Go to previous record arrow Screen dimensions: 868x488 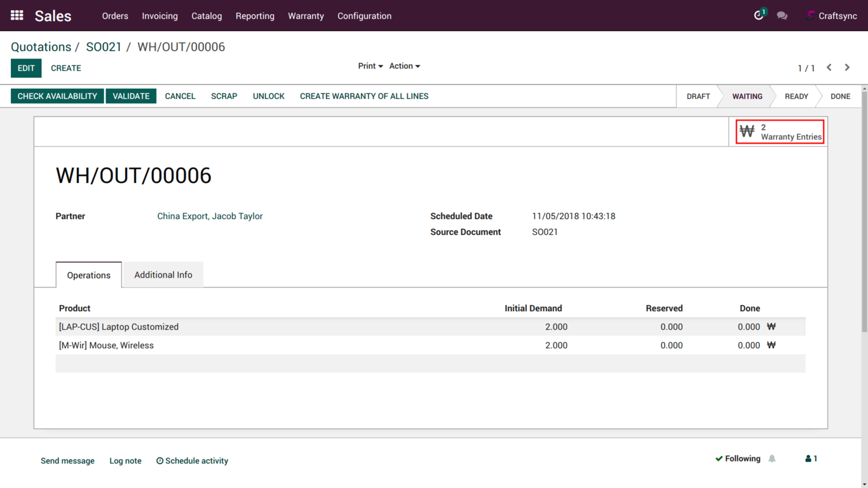829,67
